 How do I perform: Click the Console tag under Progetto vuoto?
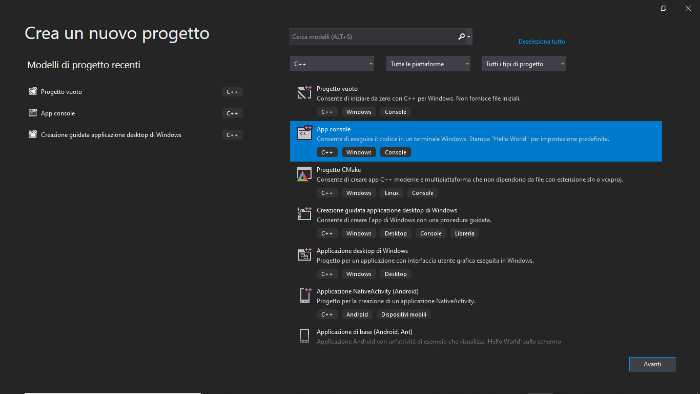click(x=396, y=112)
